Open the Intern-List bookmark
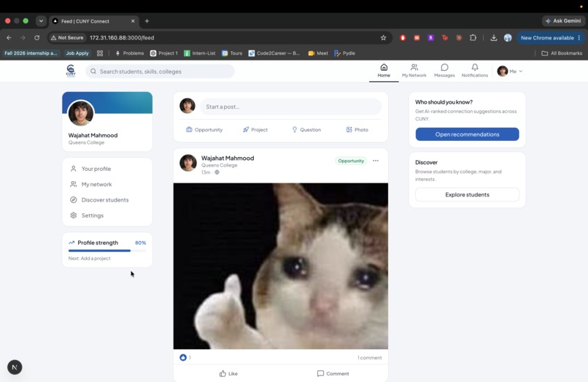Image resolution: width=588 pixels, height=382 pixels. tap(199, 53)
